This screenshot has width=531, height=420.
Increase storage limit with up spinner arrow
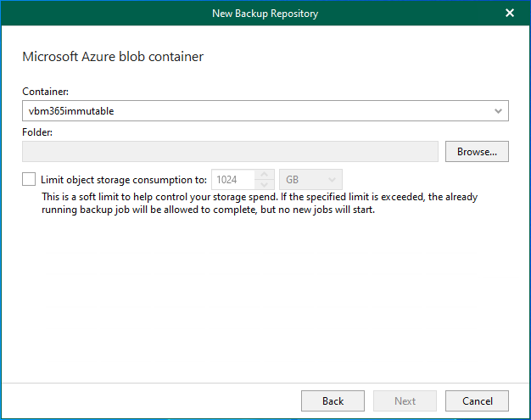tap(265, 175)
